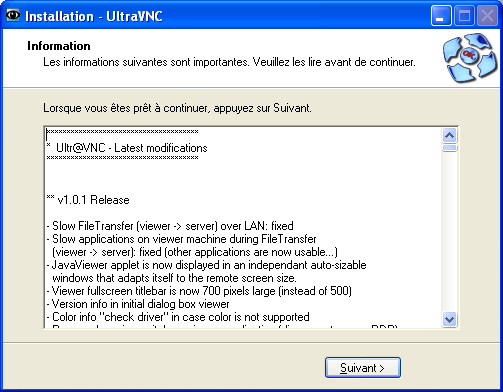Click the 'JavaViewer applet is now displayed' line
503x392 pixels.
[x=207, y=265]
